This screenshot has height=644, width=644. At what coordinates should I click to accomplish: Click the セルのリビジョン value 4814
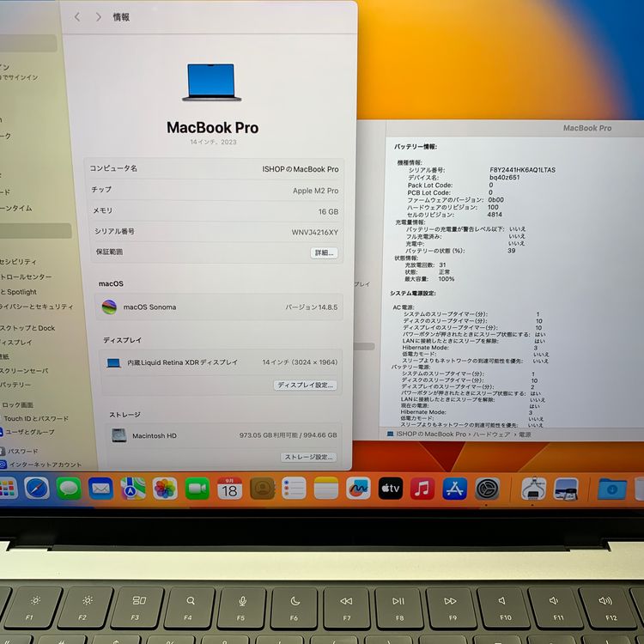tap(495, 215)
